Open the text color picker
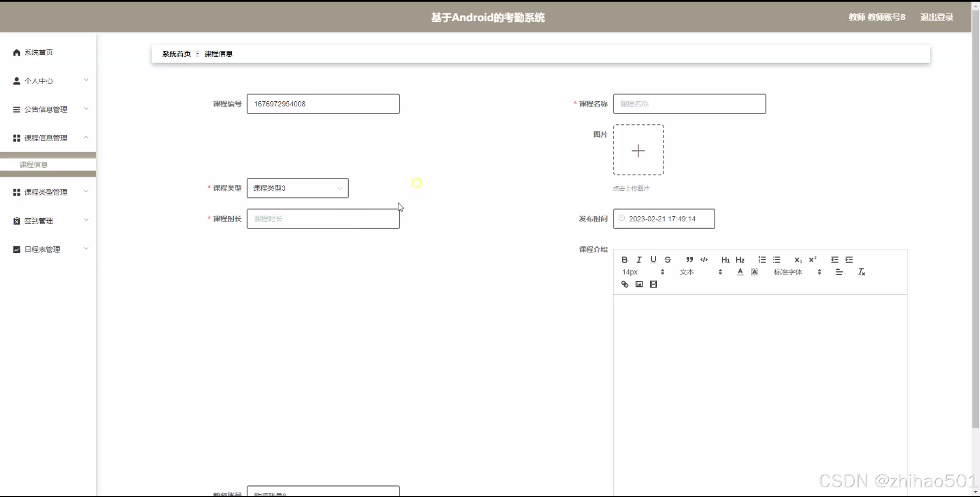Viewport: 980px width, 497px height. pos(740,272)
